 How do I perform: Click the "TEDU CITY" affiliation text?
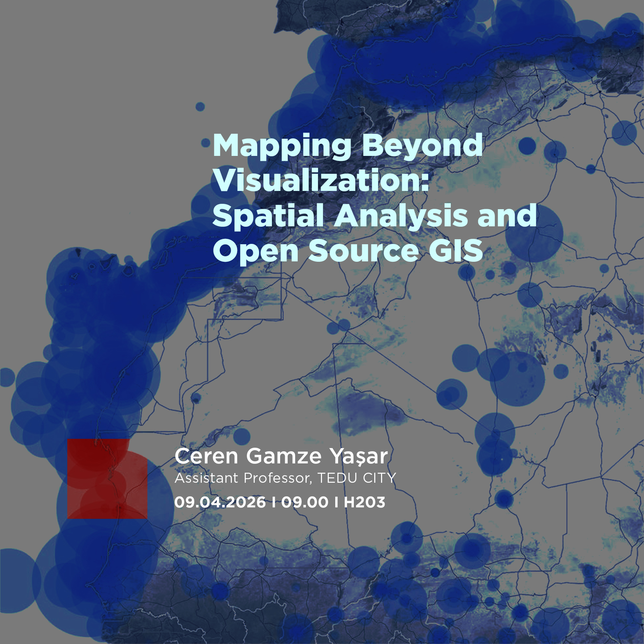[x=356, y=478]
